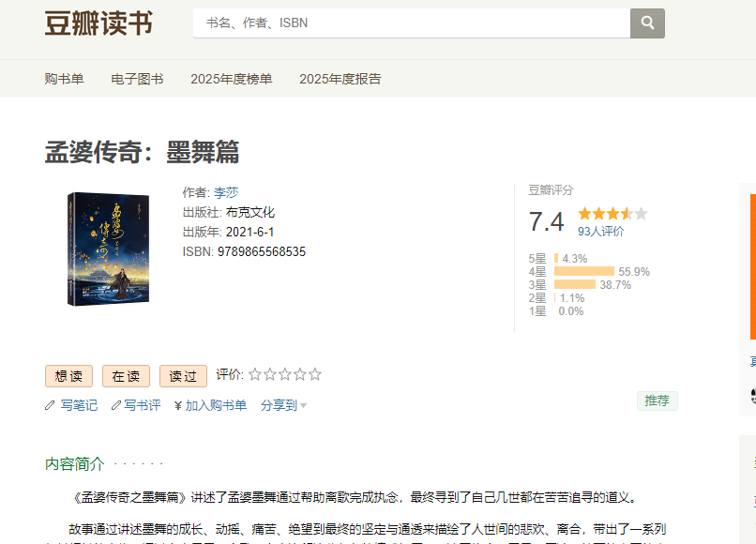Click the pencil icon beside 写书评

pos(116,405)
